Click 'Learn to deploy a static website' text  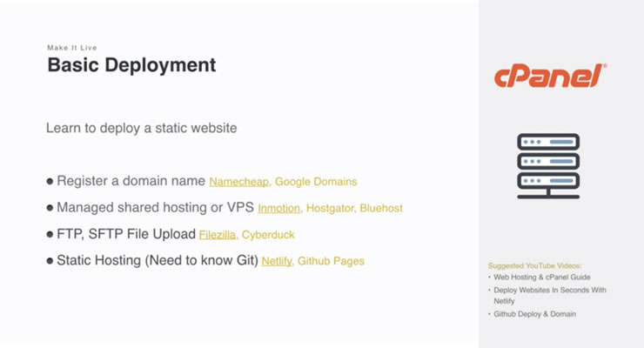coord(142,128)
